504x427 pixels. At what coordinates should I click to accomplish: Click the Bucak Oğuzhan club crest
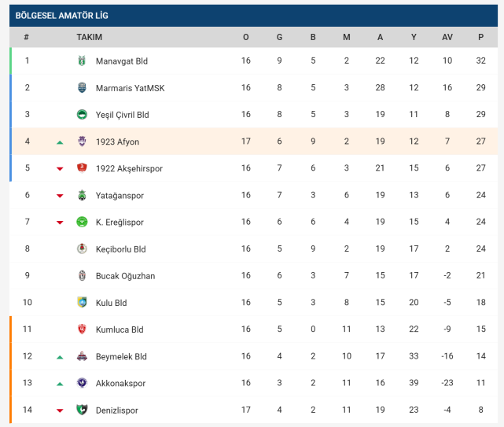click(x=81, y=276)
